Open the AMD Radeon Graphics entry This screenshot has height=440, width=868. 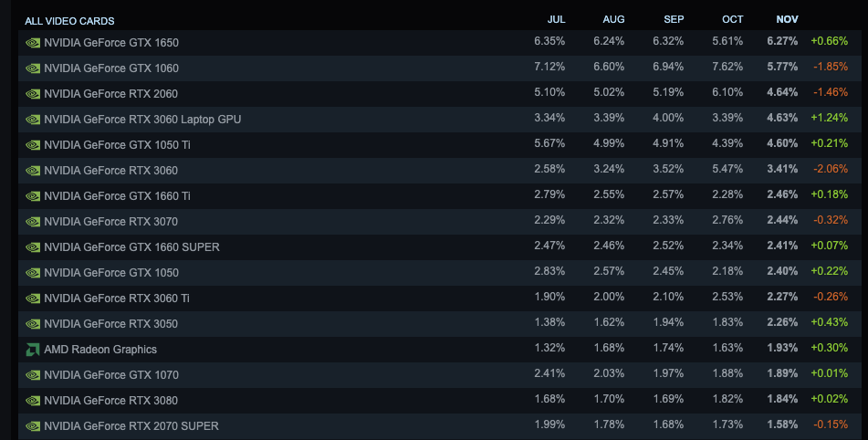(x=100, y=349)
